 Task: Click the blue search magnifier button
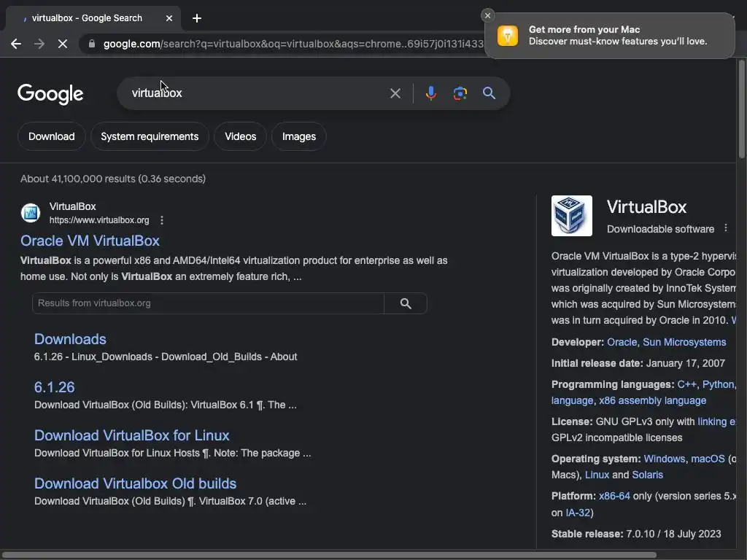point(489,93)
